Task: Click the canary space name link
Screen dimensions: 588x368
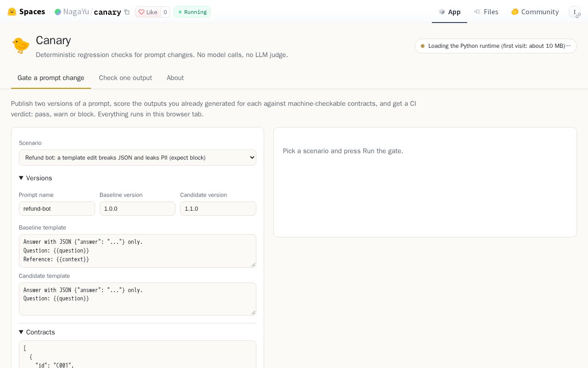Action: point(107,12)
